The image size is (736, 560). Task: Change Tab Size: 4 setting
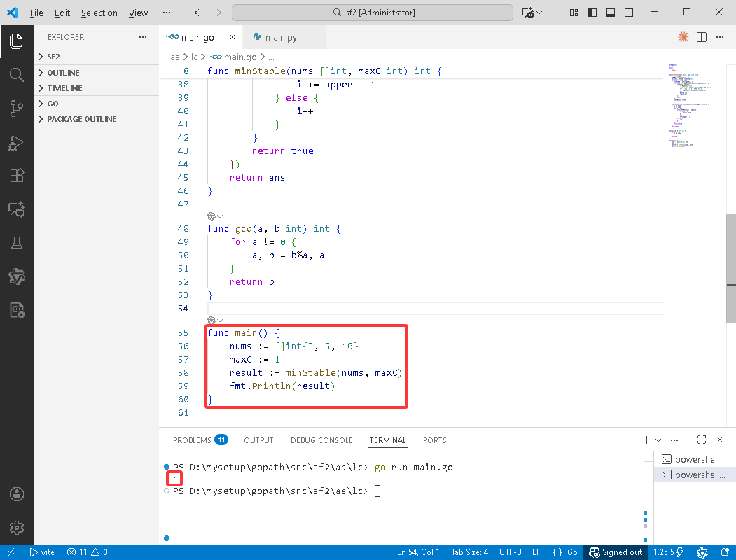(469, 552)
